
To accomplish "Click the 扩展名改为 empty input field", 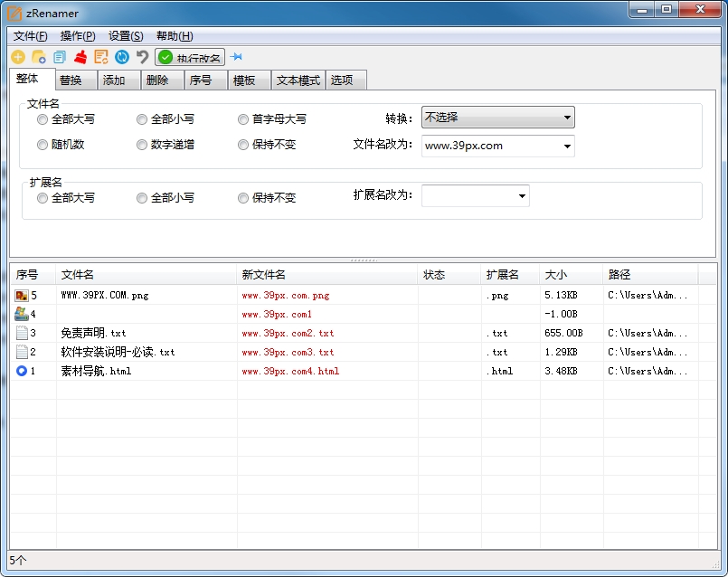I will pyautogui.click(x=468, y=196).
